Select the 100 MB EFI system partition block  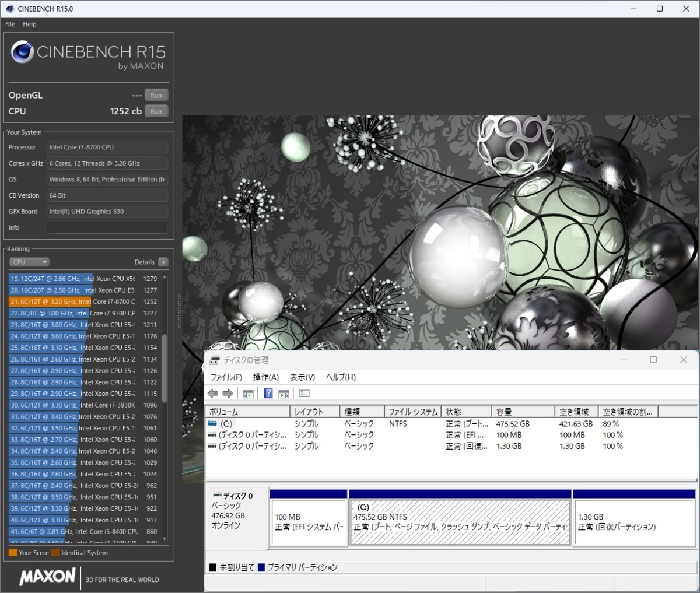(x=309, y=517)
